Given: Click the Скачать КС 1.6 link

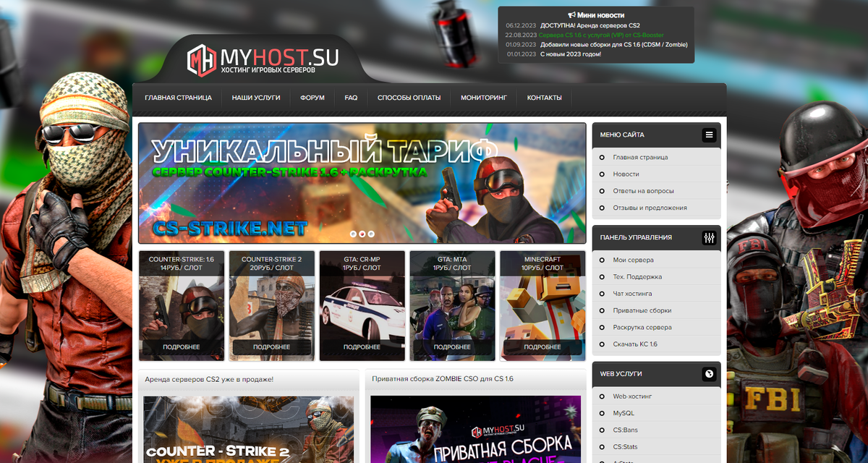Looking at the screenshot, I should [x=635, y=344].
